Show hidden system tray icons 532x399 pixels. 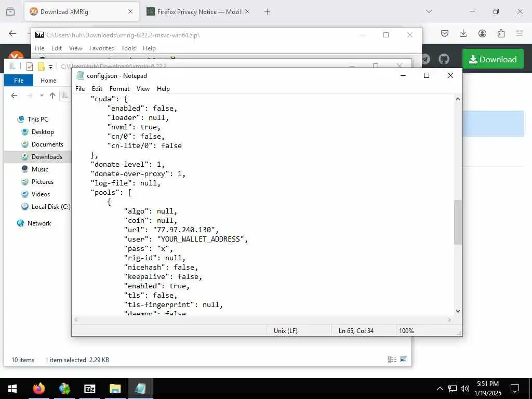coord(440,389)
